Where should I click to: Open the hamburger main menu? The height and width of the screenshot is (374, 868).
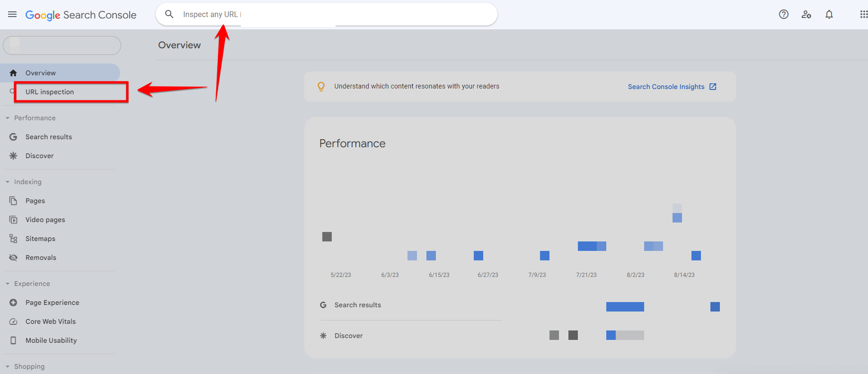[x=12, y=14]
